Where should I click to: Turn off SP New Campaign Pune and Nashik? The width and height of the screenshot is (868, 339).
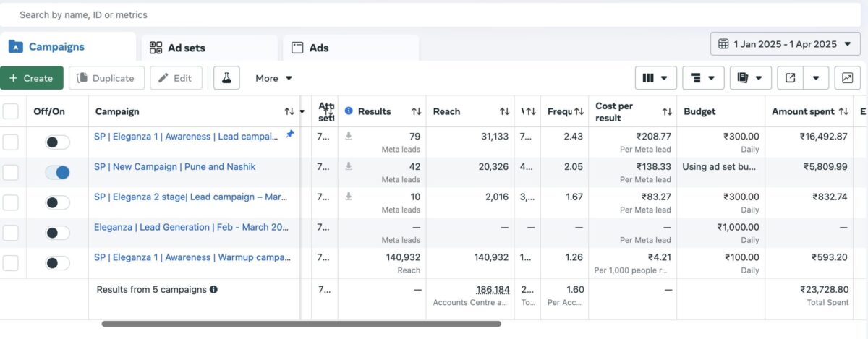(x=57, y=172)
